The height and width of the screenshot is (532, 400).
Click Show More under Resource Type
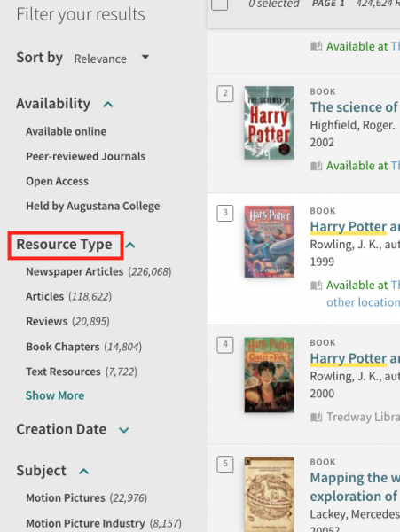[x=55, y=395]
